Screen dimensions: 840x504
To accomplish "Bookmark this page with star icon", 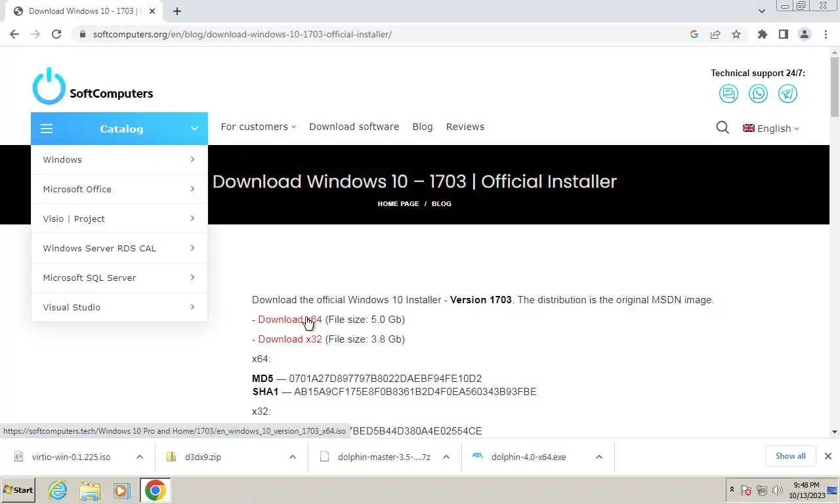I will coord(736,34).
